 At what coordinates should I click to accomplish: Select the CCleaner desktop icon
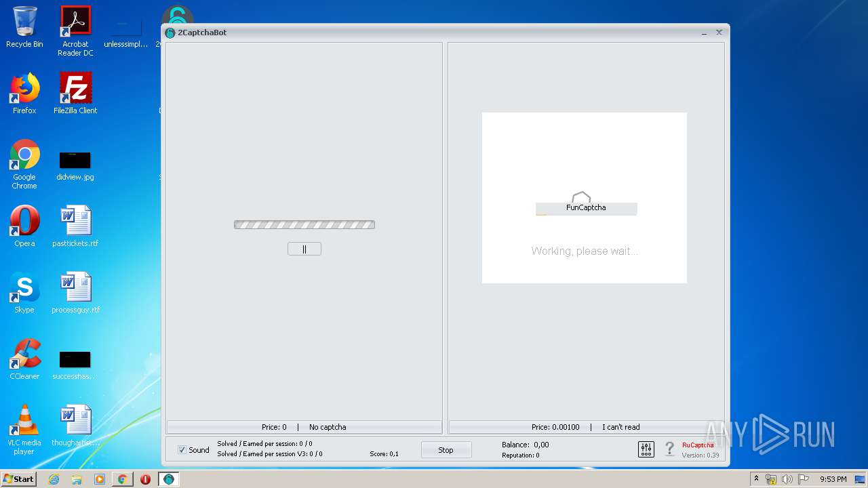pyautogui.click(x=24, y=359)
